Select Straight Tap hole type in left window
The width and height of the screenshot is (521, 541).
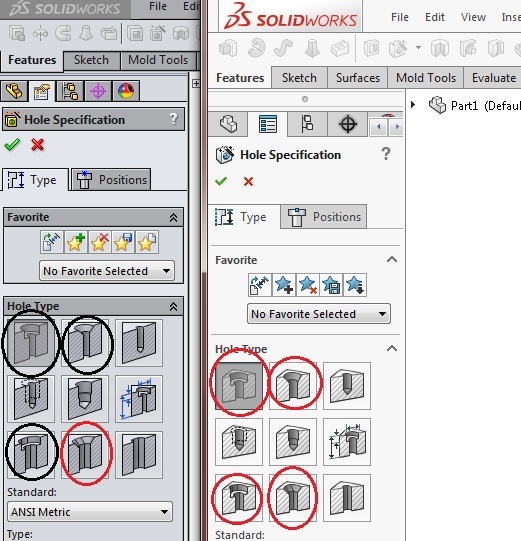click(31, 399)
